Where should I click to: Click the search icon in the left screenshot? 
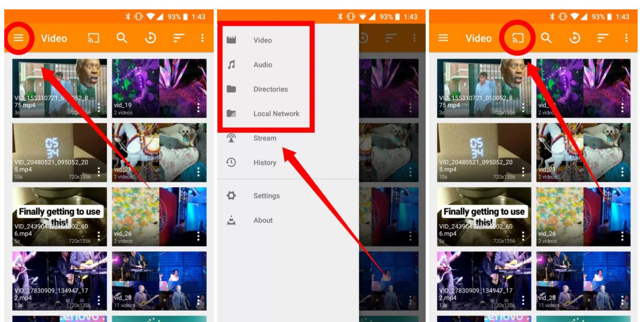tap(122, 38)
